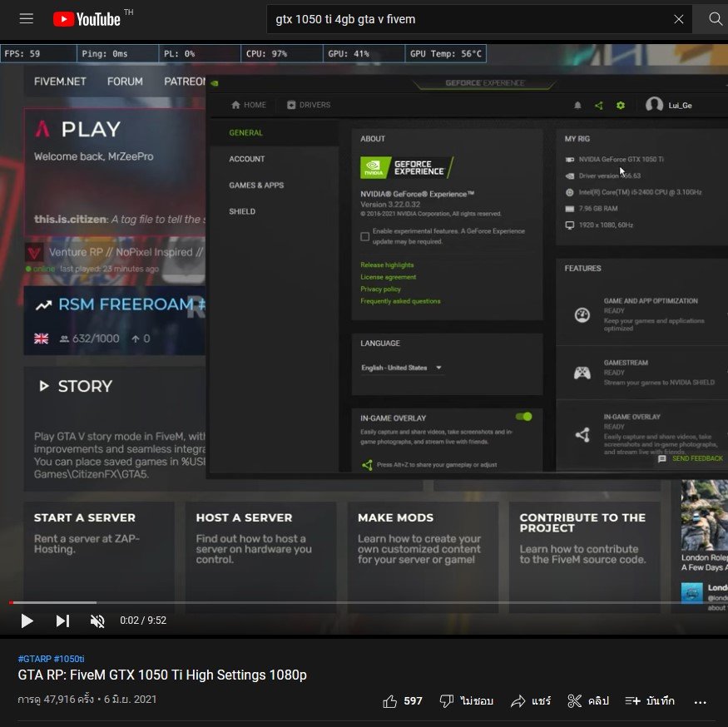This screenshot has height=727, width=728.
Task: Clear the search box with the X icon
Action: [x=679, y=19]
